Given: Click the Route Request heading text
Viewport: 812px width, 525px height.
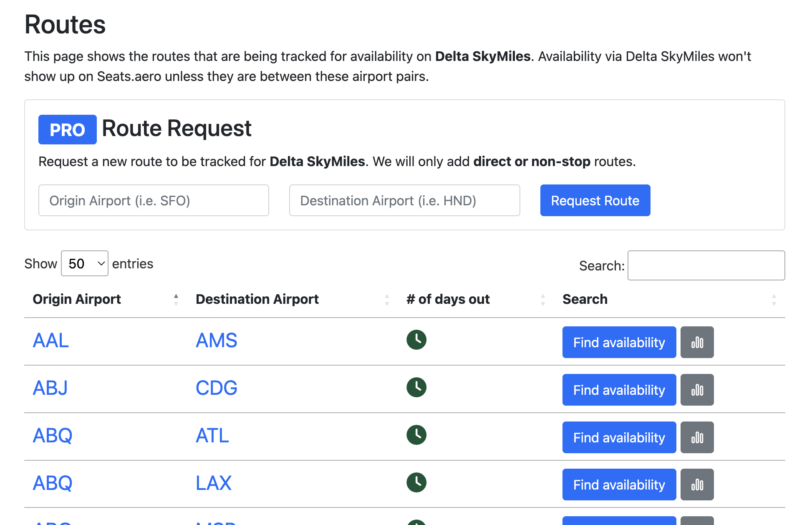Looking at the screenshot, I should (177, 129).
